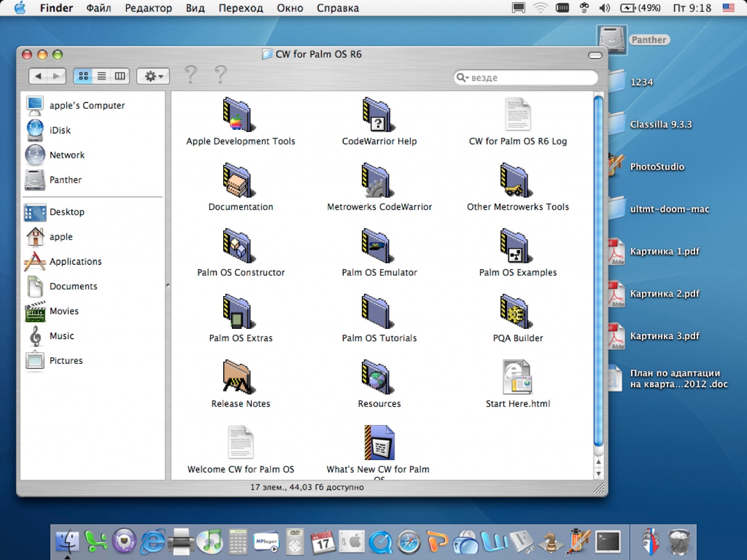
Task: Open Documents in the sidebar
Action: click(61, 286)
